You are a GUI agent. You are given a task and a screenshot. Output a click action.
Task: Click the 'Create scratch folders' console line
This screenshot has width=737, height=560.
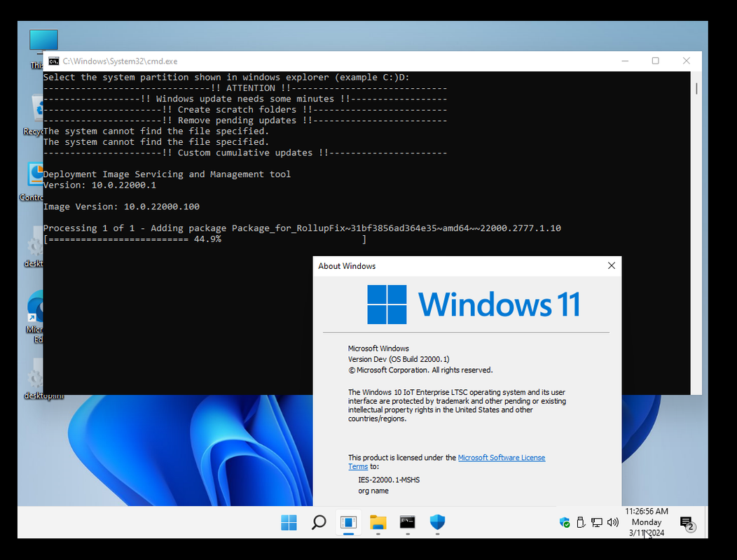click(245, 109)
